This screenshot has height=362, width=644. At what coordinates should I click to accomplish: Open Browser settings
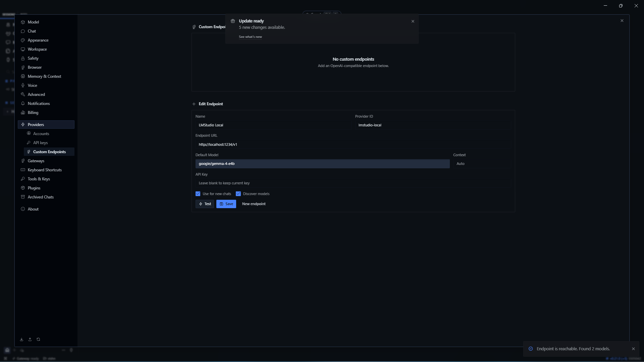point(46,67)
